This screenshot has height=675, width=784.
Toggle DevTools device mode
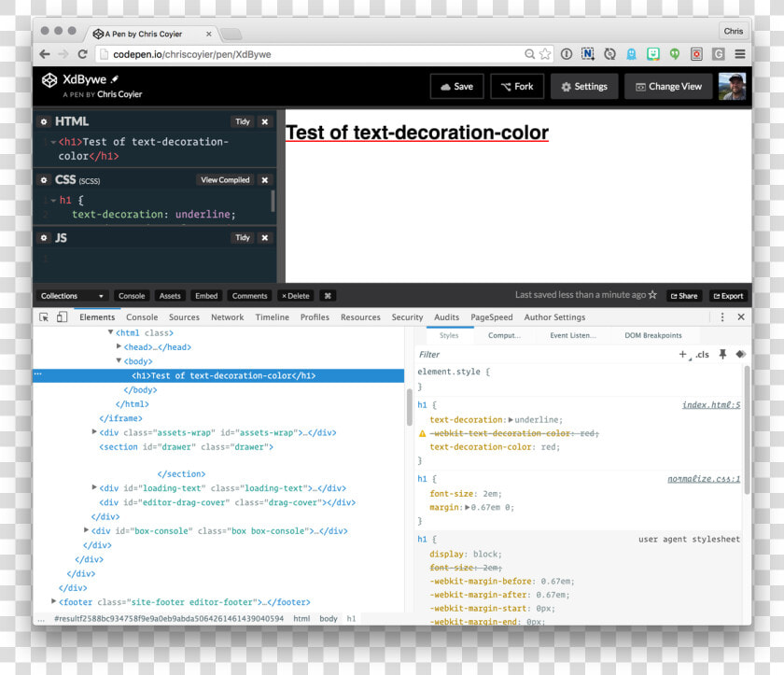(62, 317)
